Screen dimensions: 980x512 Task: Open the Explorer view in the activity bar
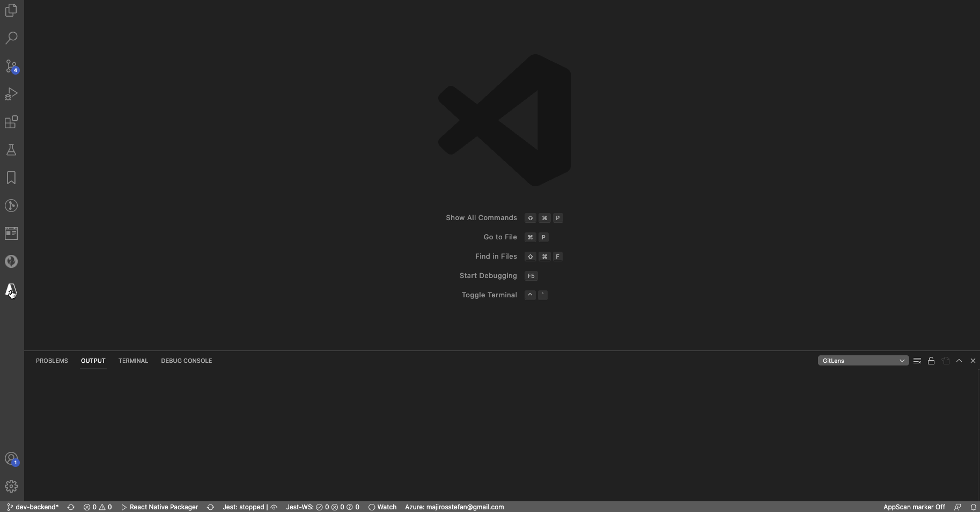coord(11,10)
